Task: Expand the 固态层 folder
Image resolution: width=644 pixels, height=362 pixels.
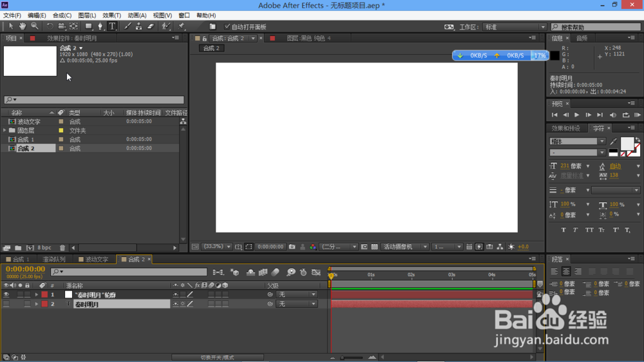Action: [x=5, y=130]
